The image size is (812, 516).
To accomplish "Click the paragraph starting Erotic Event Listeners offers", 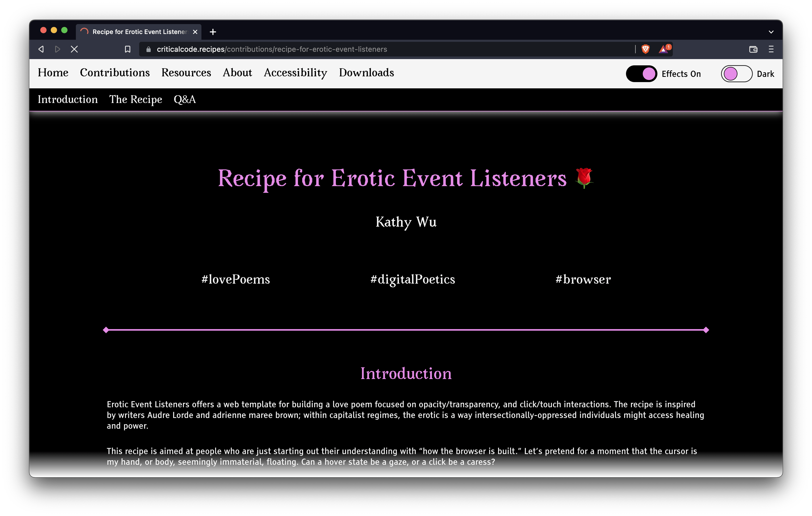I will 405,415.
